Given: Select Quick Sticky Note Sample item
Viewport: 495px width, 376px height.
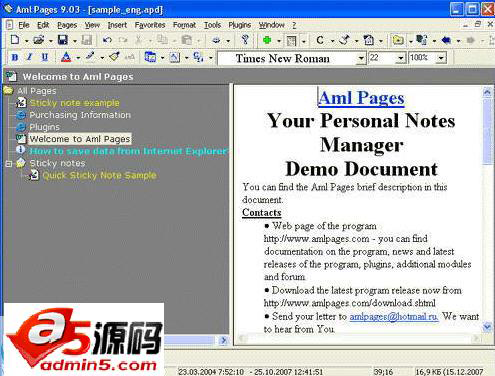Looking at the screenshot, I should [99, 175].
